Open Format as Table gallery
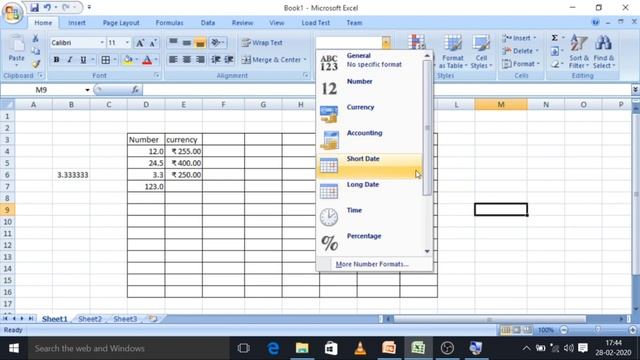 [x=453, y=51]
